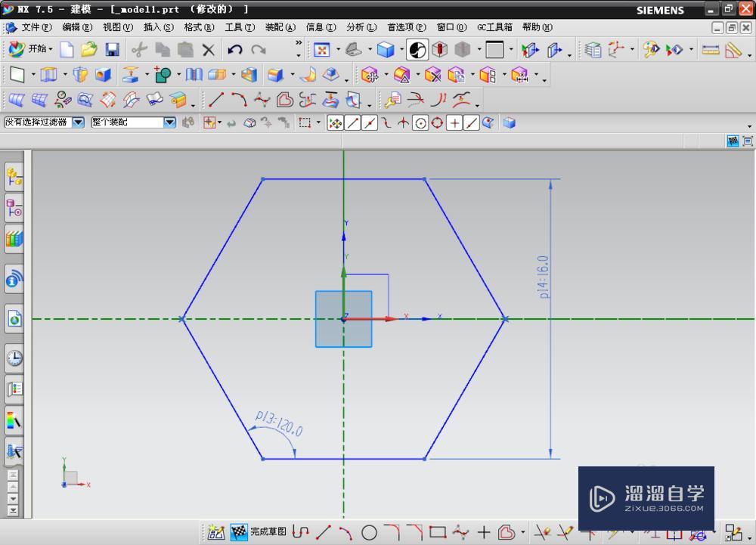Select the measure angle icon
The width and height of the screenshot is (756, 545).
tap(733, 49)
